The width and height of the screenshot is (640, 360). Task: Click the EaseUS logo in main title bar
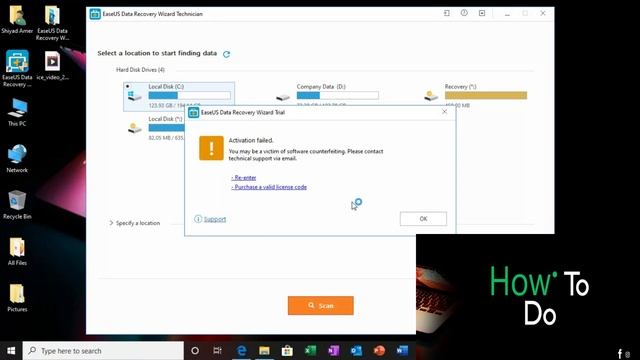(95, 14)
